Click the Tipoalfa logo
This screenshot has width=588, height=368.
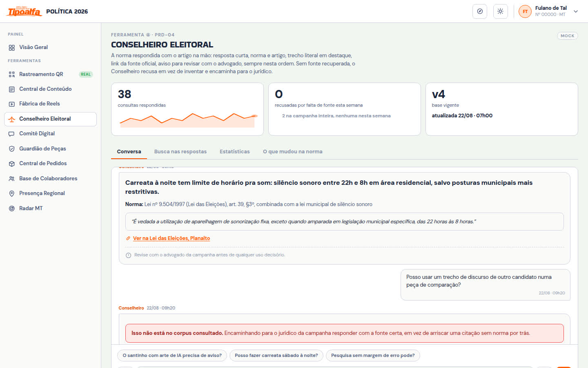tap(24, 11)
